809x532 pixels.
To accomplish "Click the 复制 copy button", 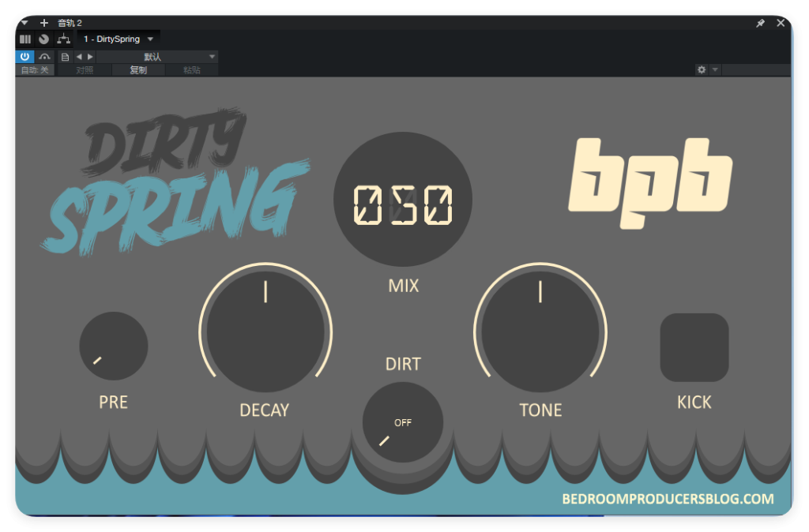I will pyautogui.click(x=138, y=70).
